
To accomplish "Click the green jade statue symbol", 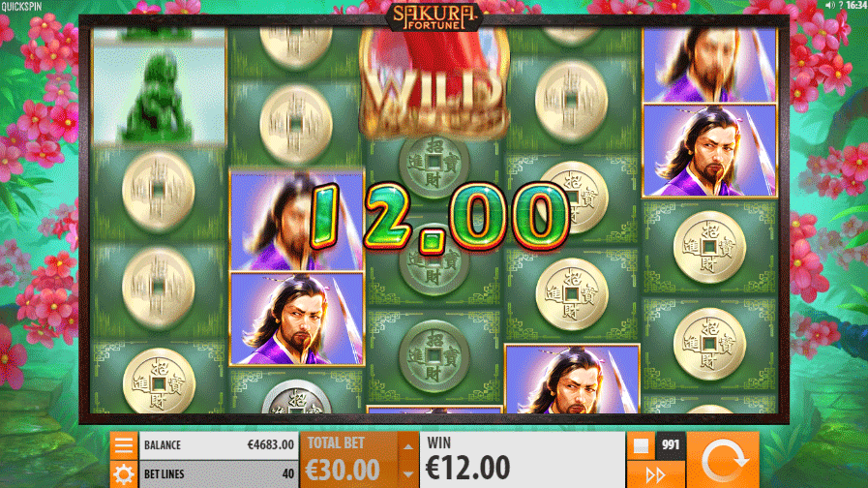I will point(159,87).
